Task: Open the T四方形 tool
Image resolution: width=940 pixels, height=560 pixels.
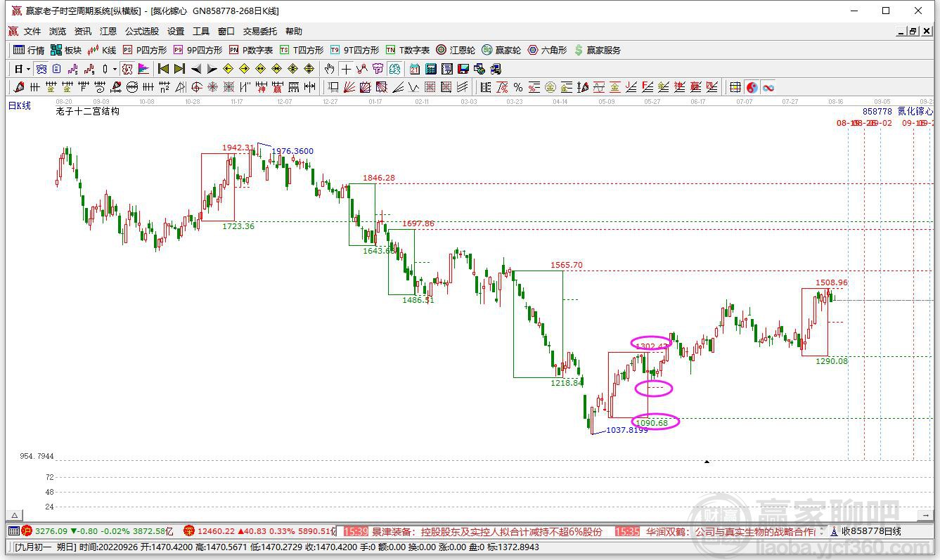Action: tap(302, 50)
